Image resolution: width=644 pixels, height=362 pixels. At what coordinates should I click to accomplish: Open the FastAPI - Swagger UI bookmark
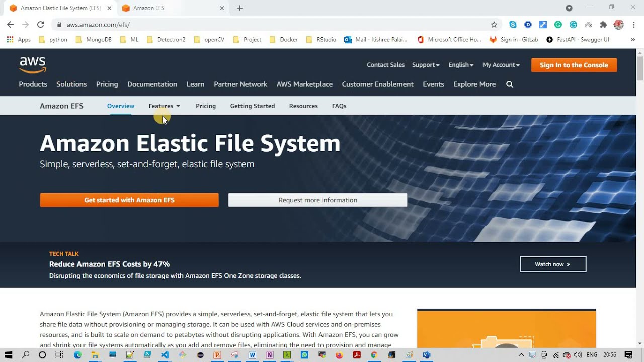click(x=578, y=39)
